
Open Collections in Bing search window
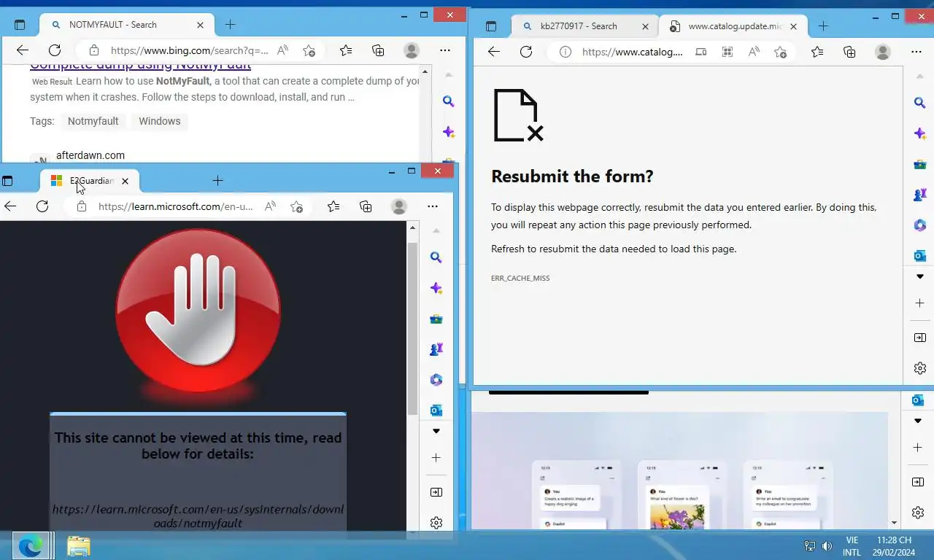(378, 50)
